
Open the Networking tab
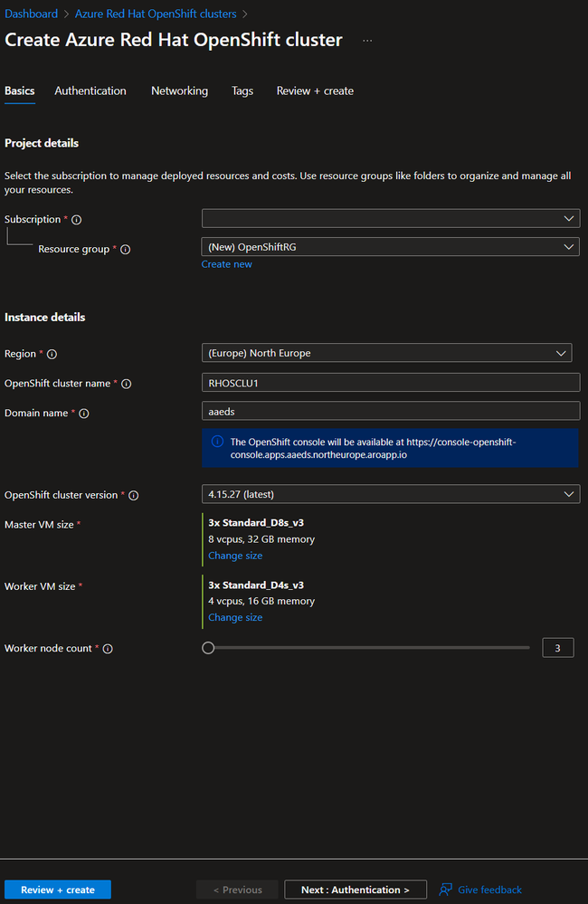point(179,91)
